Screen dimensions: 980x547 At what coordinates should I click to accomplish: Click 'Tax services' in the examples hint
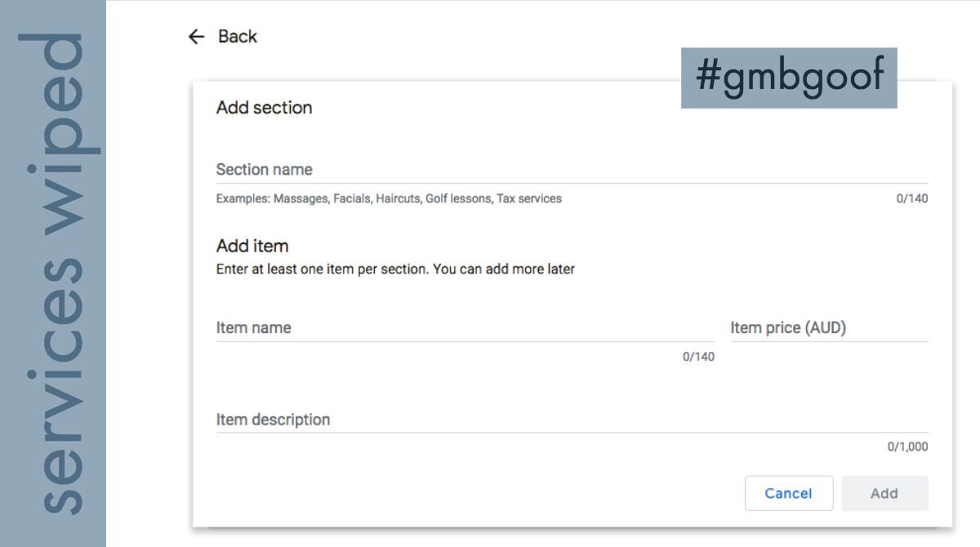[x=529, y=198]
